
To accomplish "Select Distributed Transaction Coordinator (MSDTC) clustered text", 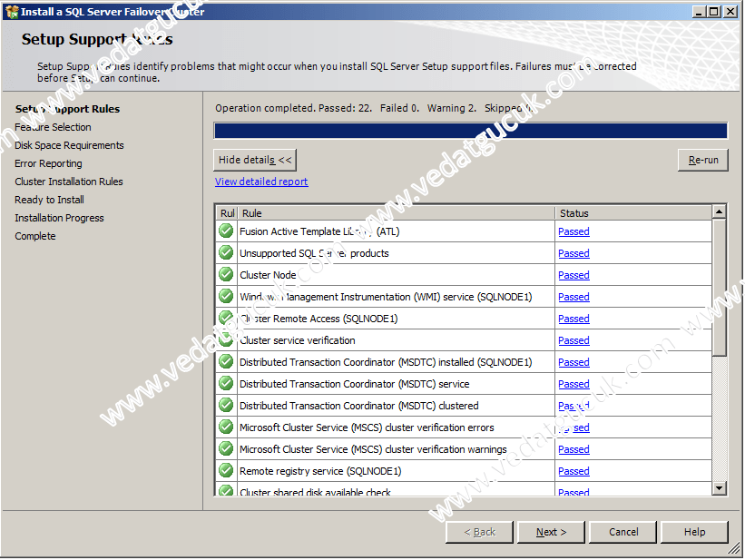I will coord(359,406).
